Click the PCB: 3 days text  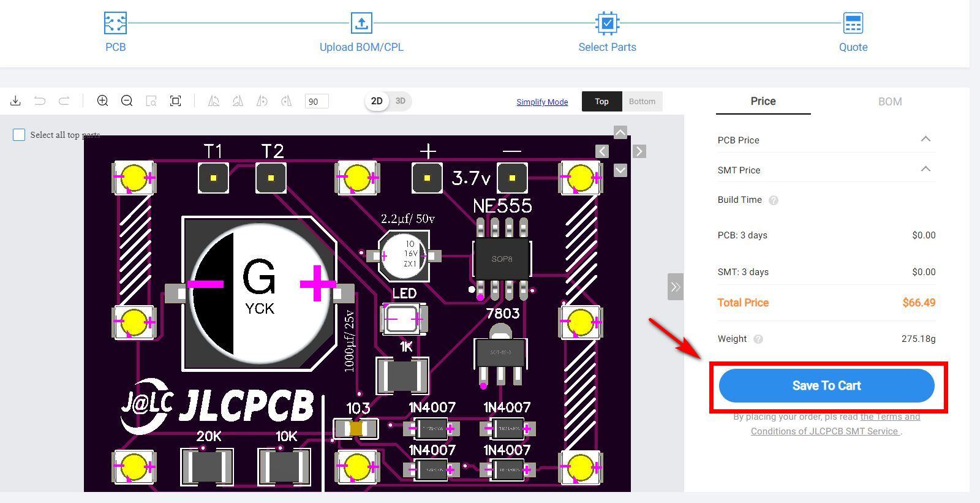pos(742,235)
